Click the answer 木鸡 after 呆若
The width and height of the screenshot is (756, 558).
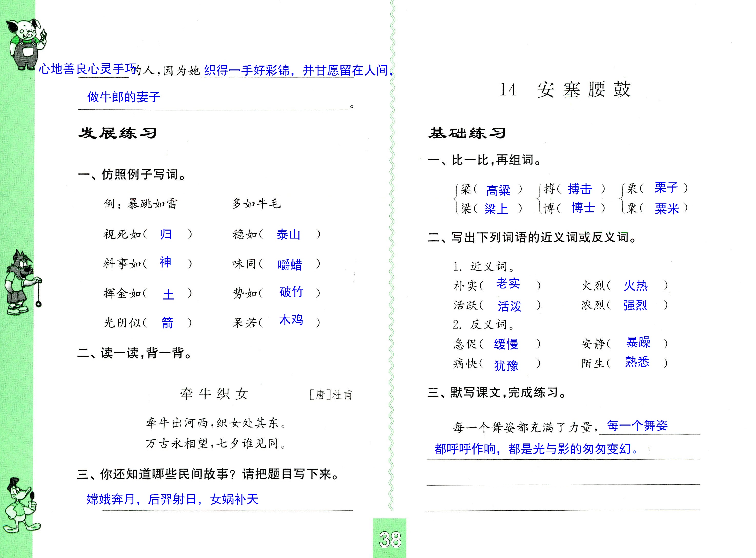291,319
